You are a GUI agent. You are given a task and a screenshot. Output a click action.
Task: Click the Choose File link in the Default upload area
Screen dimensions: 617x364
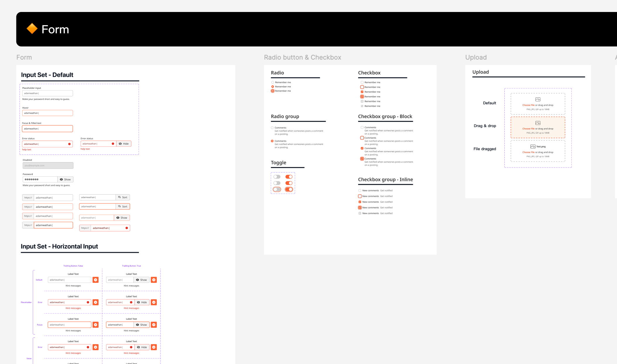click(x=528, y=105)
